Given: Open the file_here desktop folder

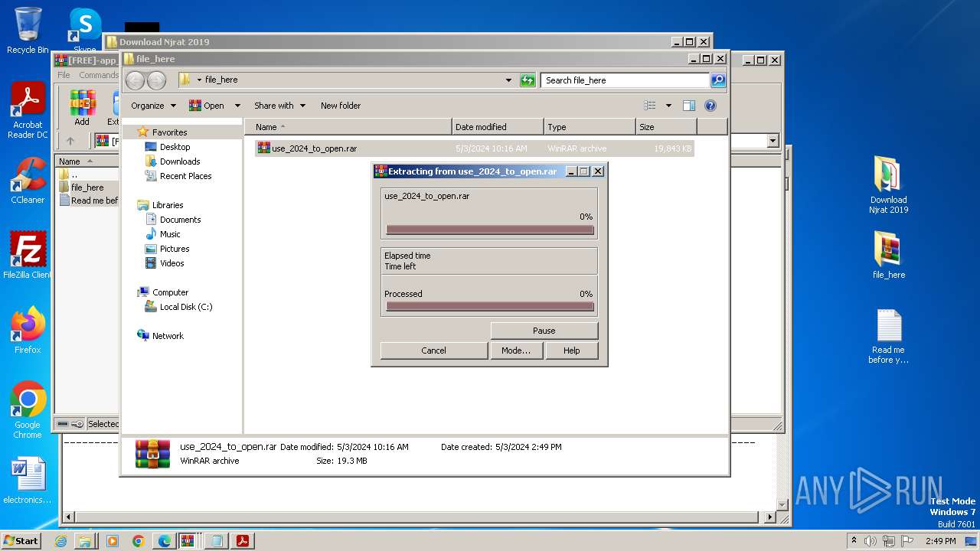Looking at the screenshot, I should click(889, 256).
